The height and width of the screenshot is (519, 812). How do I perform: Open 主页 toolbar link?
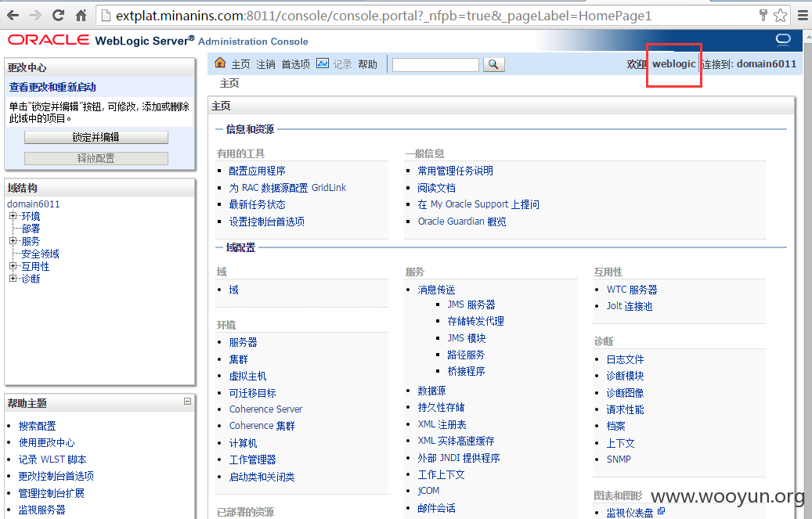tap(241, 64)
